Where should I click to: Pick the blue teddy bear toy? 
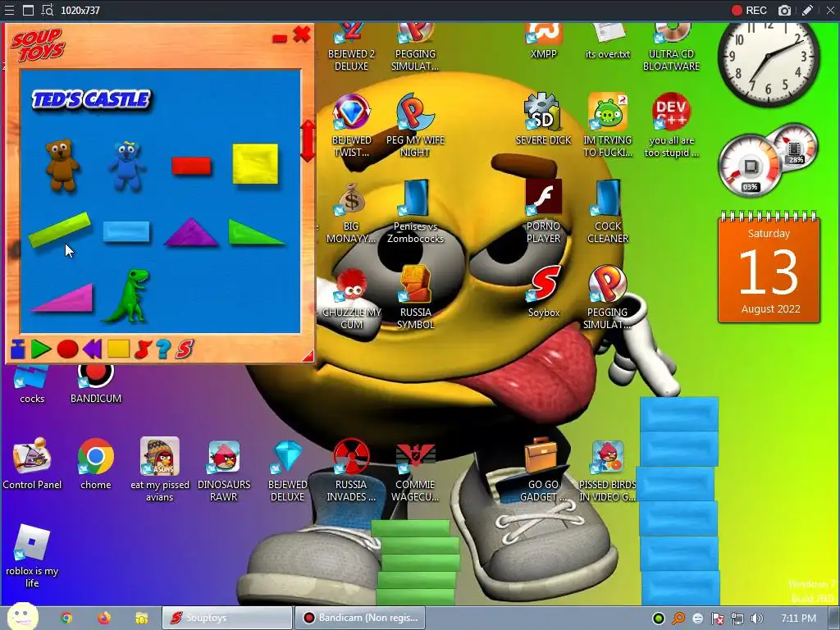(127, 166)
